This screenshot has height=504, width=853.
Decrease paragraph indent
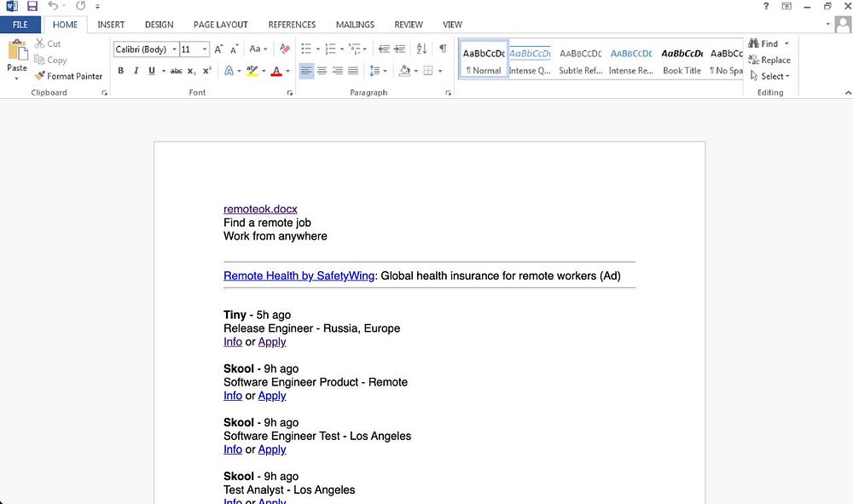[x=384, y=49]
